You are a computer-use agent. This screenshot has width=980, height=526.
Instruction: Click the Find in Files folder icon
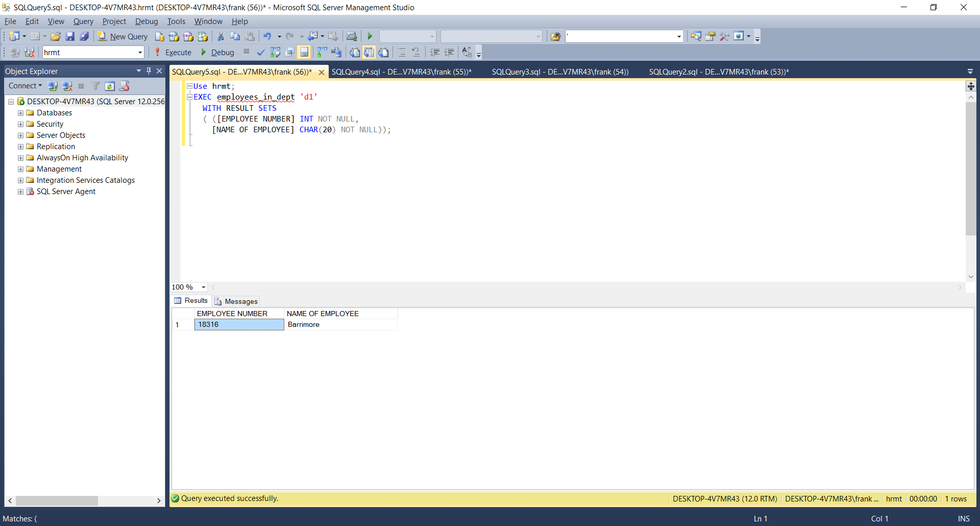pos(555,36)
